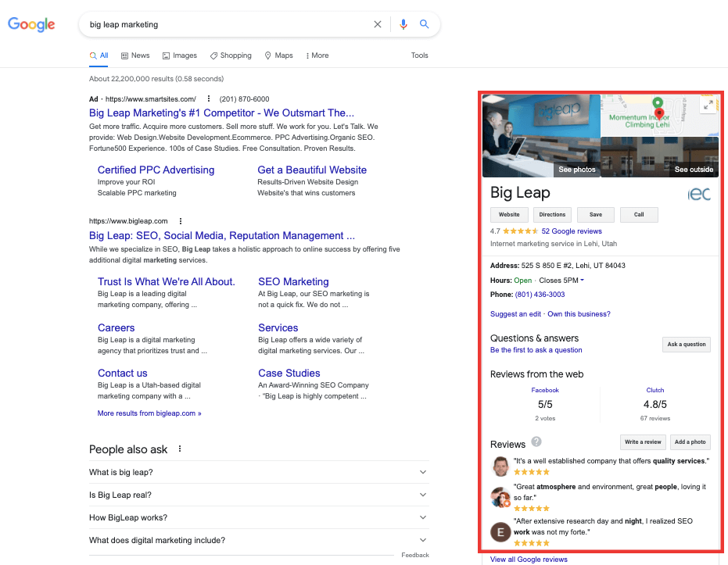Click View all Google reviews

[529, 560]
